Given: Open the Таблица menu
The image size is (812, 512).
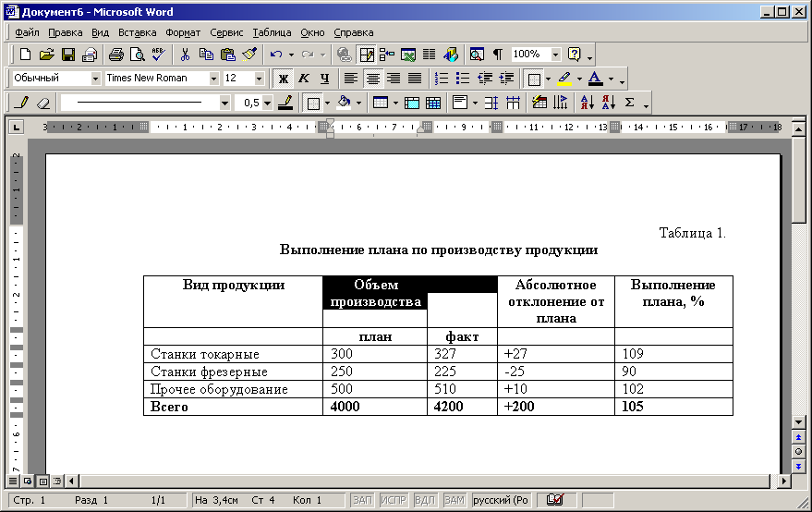Looking at the screenshot, I should (x=272, y=32).
